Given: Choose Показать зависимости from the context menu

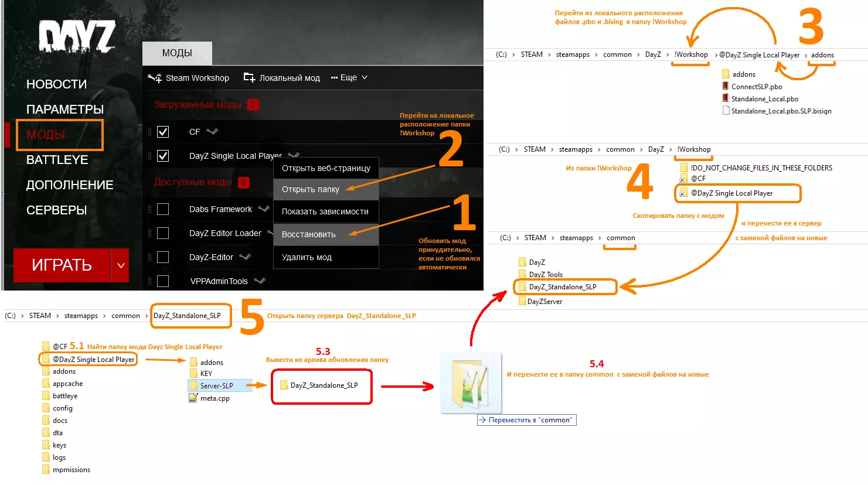Looking at the screenshot, I should [x=326, y=211].
